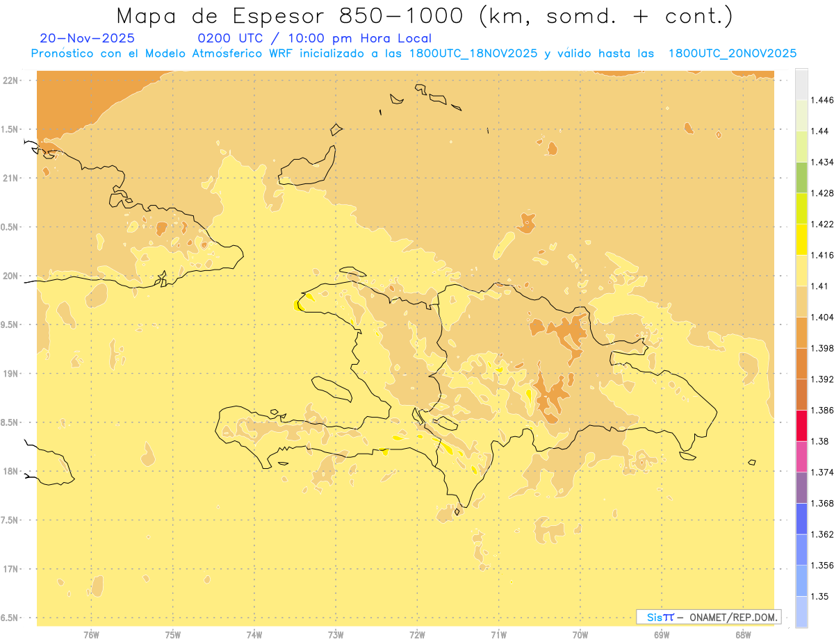
Task: Click the legend swatch between 1.35 and 1.356
Action: [x=801, y=581]
